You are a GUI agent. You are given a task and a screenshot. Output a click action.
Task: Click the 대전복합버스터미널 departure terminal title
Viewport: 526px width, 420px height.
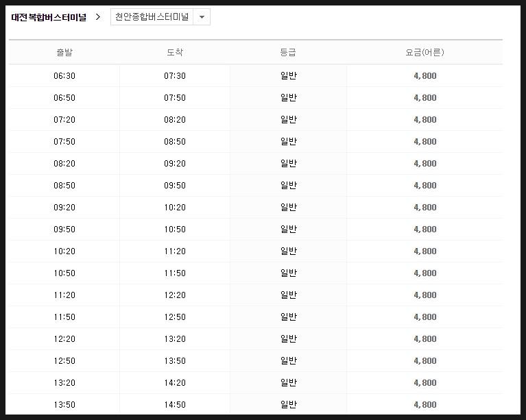[49, 17]
